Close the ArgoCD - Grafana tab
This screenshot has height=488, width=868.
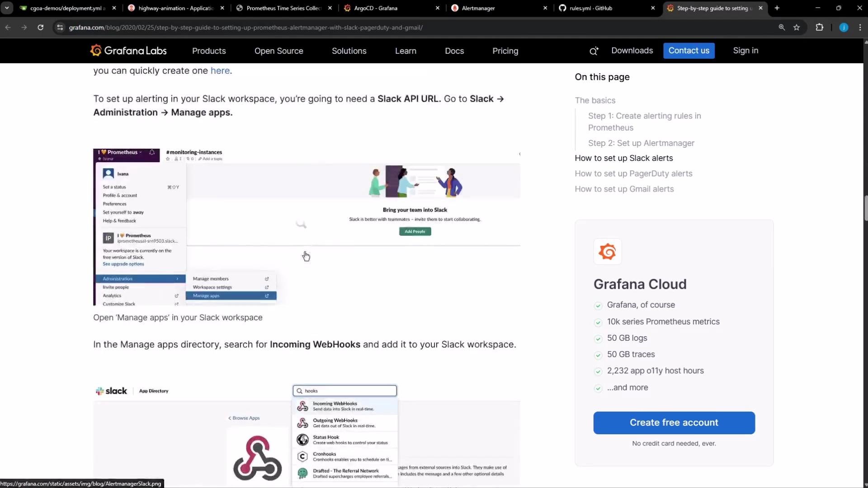pyautogui.click(x=437, y=8)
